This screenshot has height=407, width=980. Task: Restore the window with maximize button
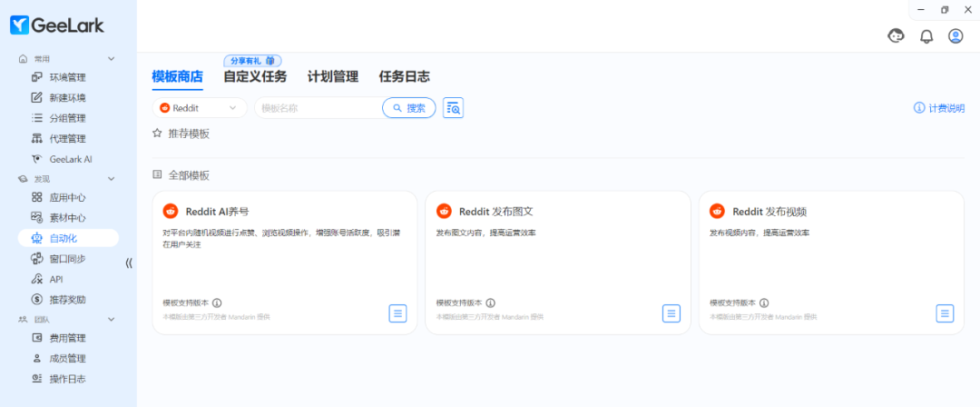[945, 9]
